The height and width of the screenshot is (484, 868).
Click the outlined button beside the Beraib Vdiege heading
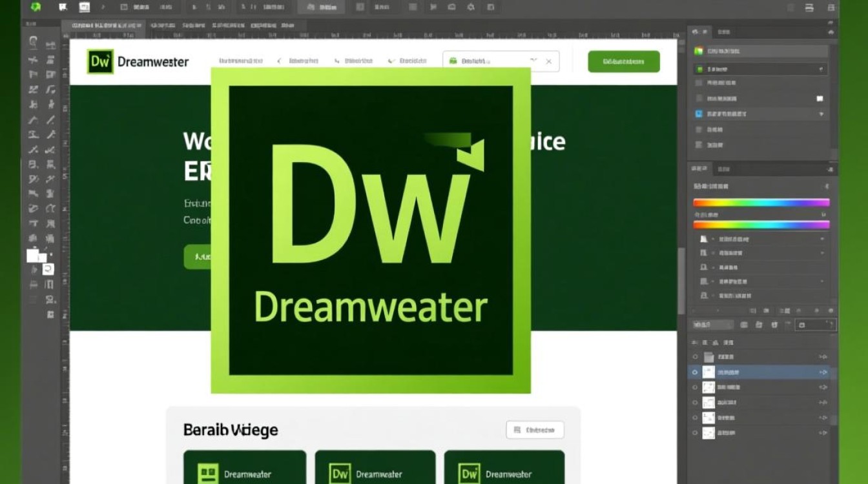(x=535, y=430)
